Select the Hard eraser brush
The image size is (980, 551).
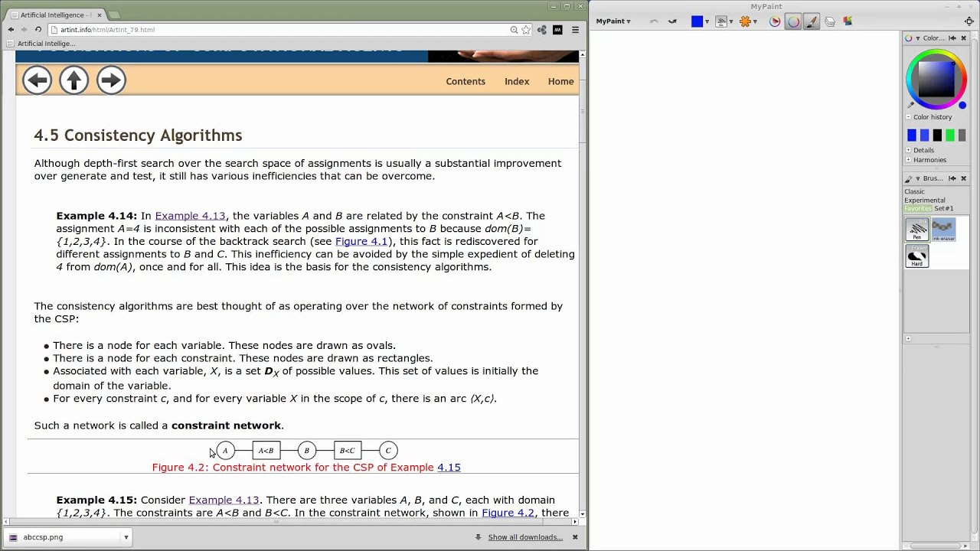[x=917, y=256]
